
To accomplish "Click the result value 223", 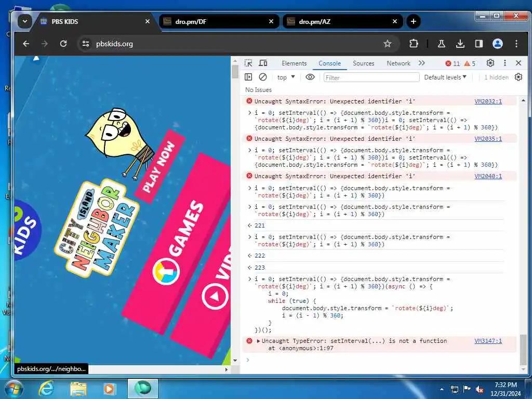I will [x=260, y=268].
